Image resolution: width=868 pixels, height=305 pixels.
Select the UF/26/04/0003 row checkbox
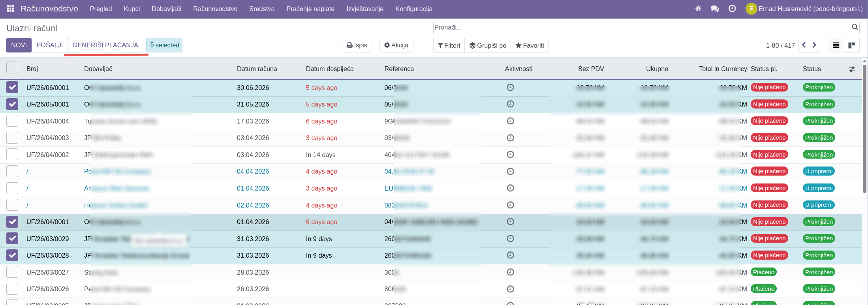point(12,138)
